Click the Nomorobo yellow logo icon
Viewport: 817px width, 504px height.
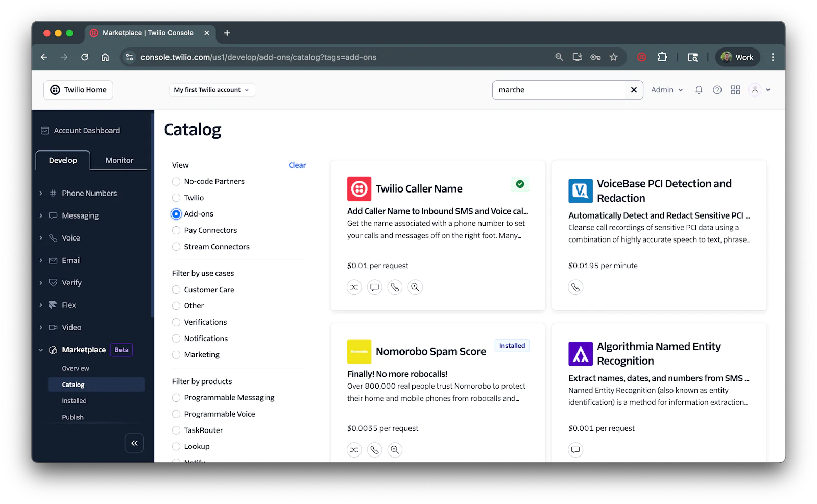coord(359,351)
